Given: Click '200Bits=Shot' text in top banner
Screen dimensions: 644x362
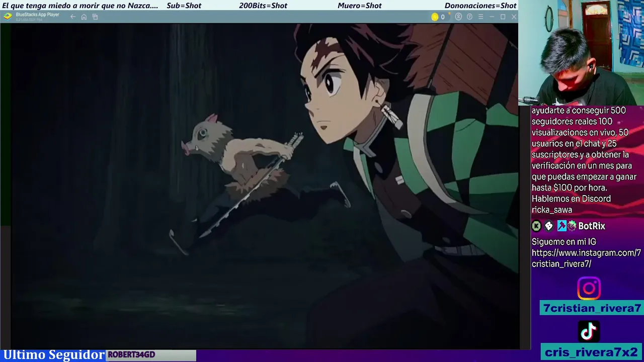Looking at the screenshot, I should point(263,6).
